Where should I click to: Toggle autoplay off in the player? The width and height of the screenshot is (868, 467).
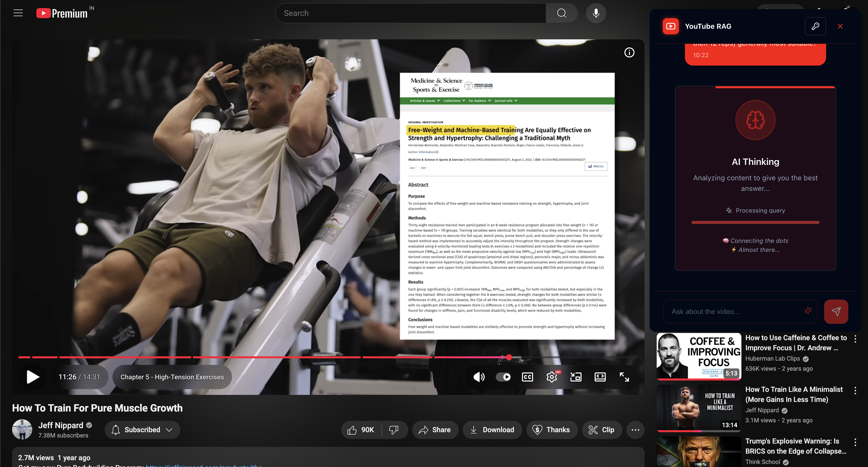(x=503, y=377)
